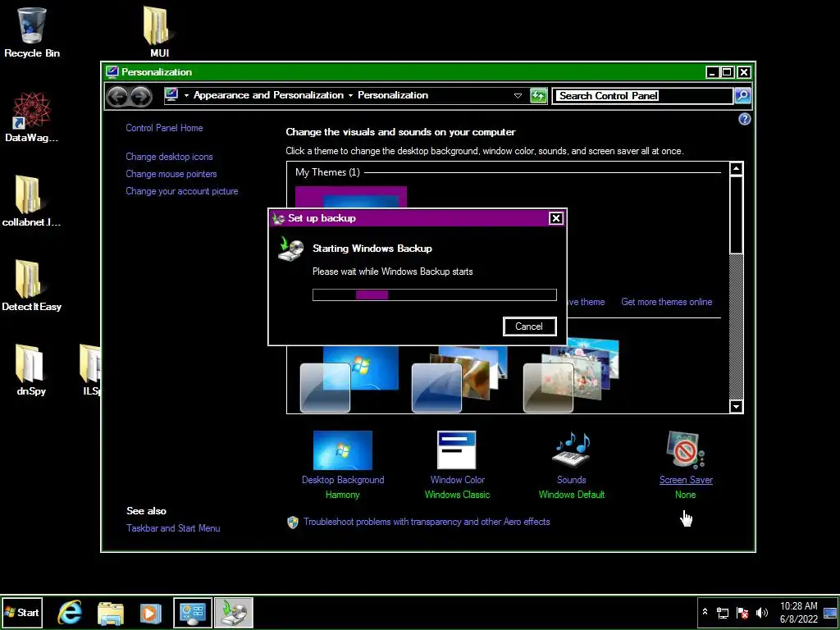Launch Internet Explorer from taskbar
Viewport: 840px width, 630px height.
70,612
